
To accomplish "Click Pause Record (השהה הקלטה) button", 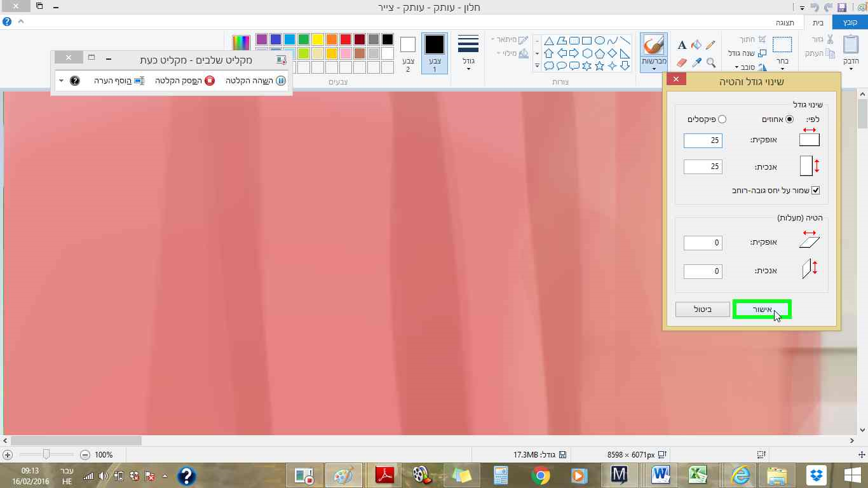I will (x=255, y=81).
